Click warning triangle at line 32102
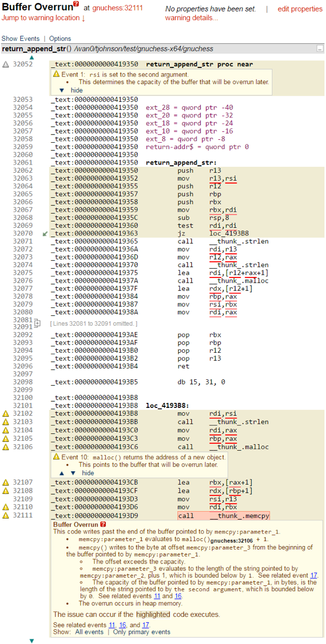Viewport: 326px width, 644px height. point(6,413)
